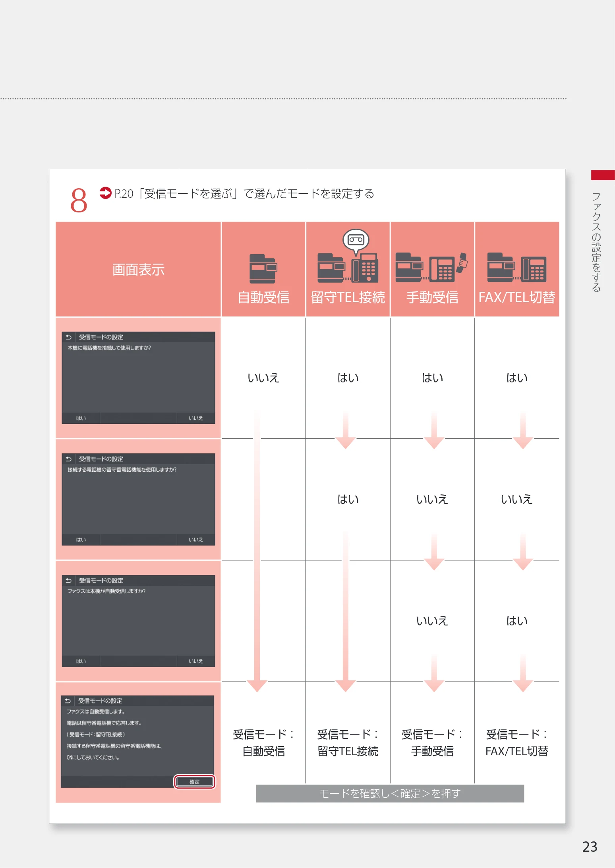615x868 pixels.
Task: Click the back arrow on the ファクスは本機が自動受信しますか? screen
Action: 68,581
